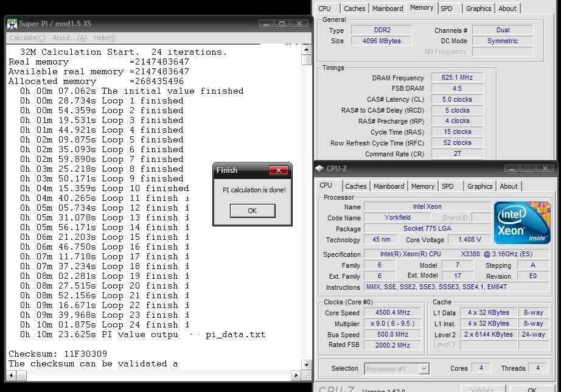This screenshot has height=392, width=561.
Task: Minimize the front CPU-Z window
Action: [512, 169]
